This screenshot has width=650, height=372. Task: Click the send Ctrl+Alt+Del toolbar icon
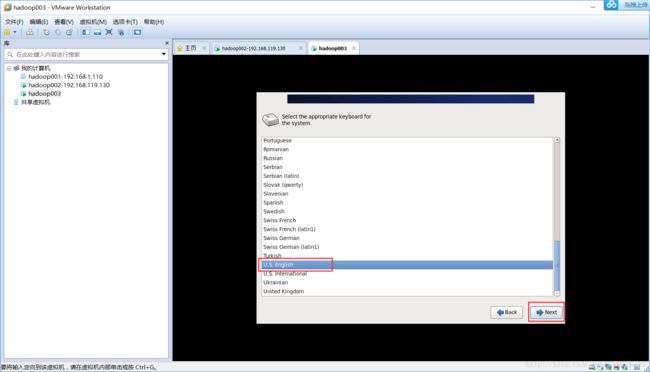point(30,32)
